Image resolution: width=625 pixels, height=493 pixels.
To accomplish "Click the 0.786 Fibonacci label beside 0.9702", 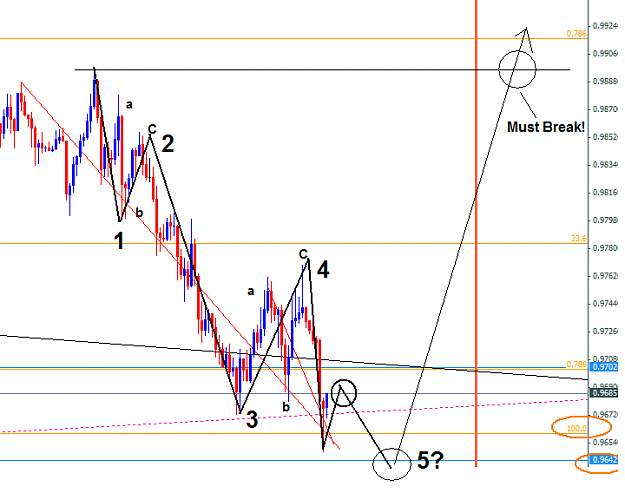I will [576, 364].
